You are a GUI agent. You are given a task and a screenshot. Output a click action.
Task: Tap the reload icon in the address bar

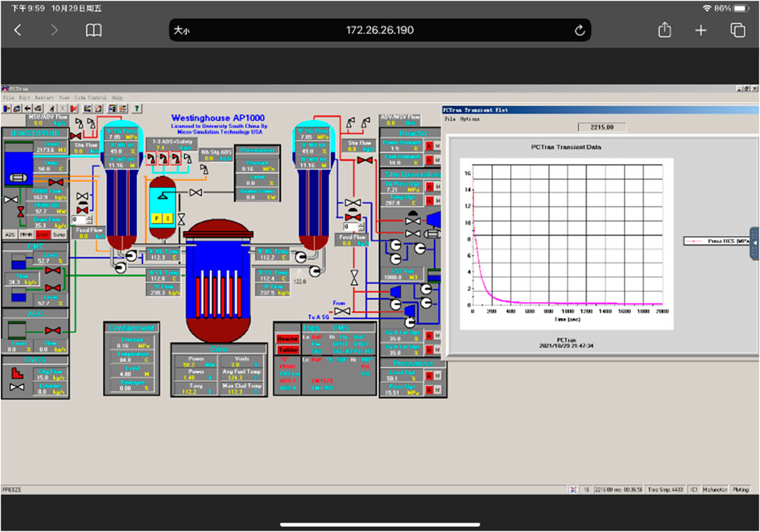pyautogui.click(x=579, y=31)
